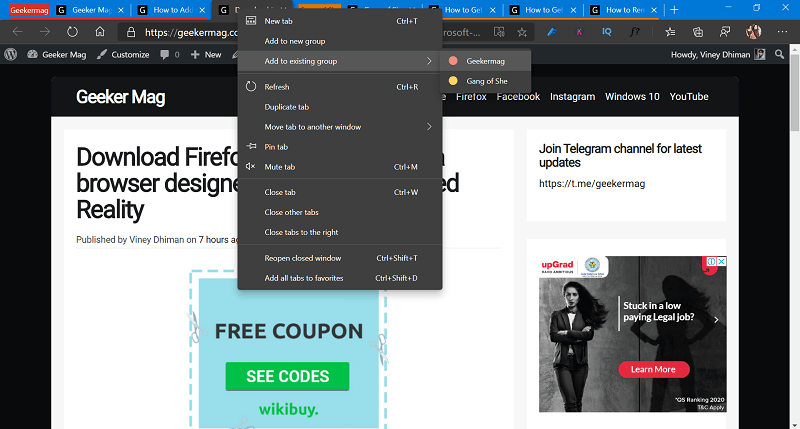Switch to the 'How to Add' tab
Screen dimensions: 800x429
(x=172, y=10)
